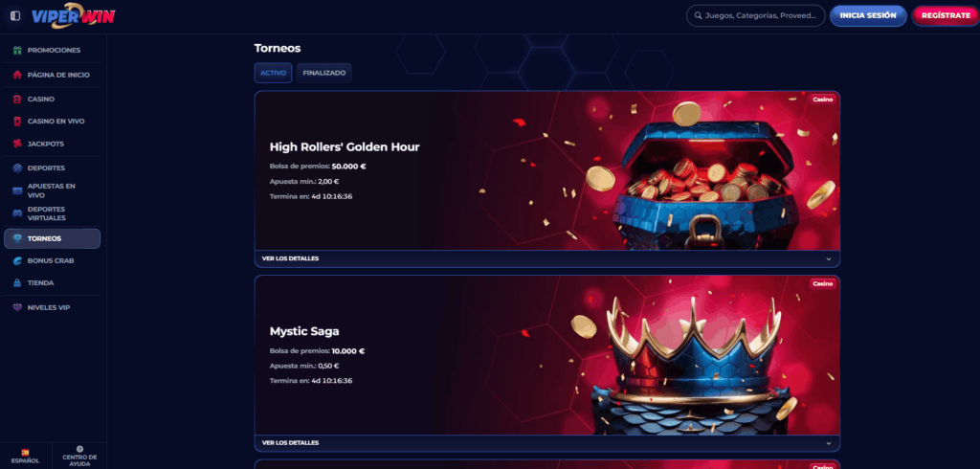Viewport: 980px width, 469px height.
Task: Open Jackpots section icon
Action: click(x=17, y=144)
